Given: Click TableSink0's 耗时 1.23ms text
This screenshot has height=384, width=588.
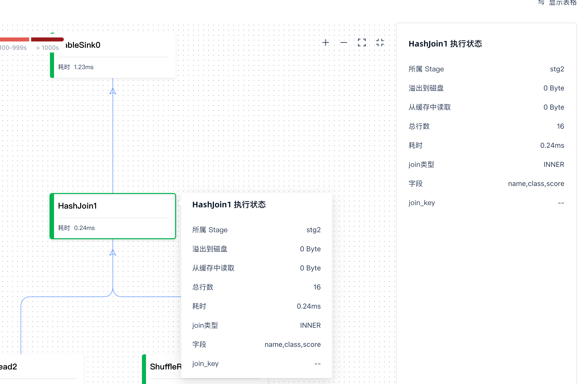Looking at the screenshot, I should click(x=76, y=67).
